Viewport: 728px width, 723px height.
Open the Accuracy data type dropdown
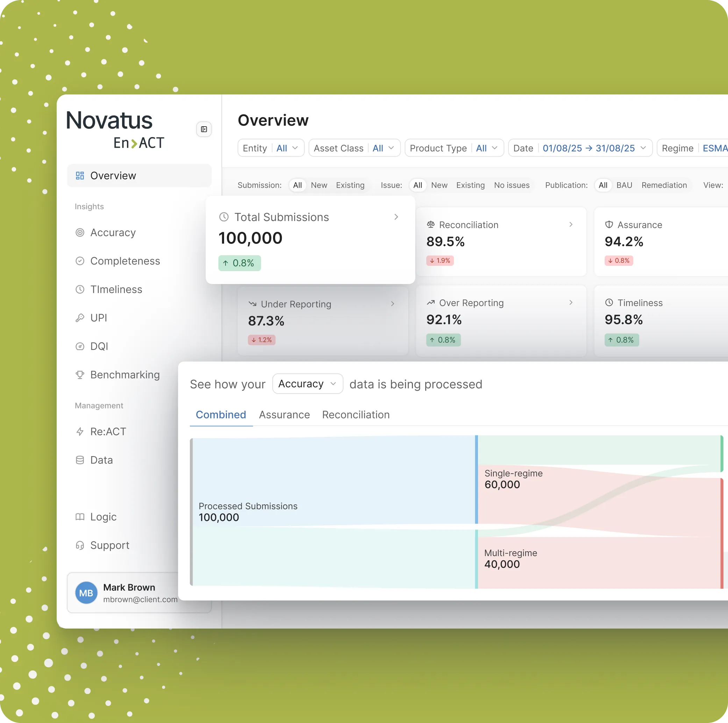pos(307,384)
